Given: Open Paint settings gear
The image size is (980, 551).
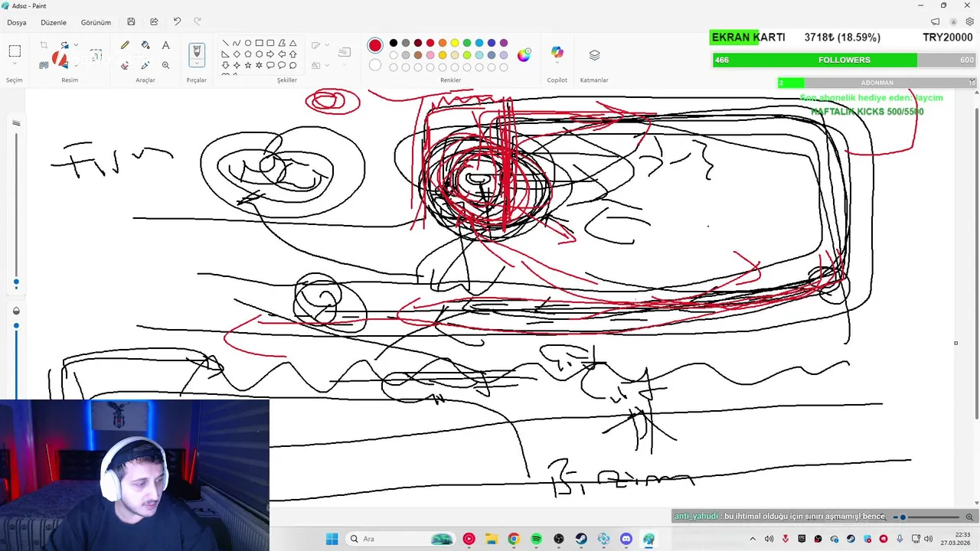Looking at the screenshot, I should 969,22.
